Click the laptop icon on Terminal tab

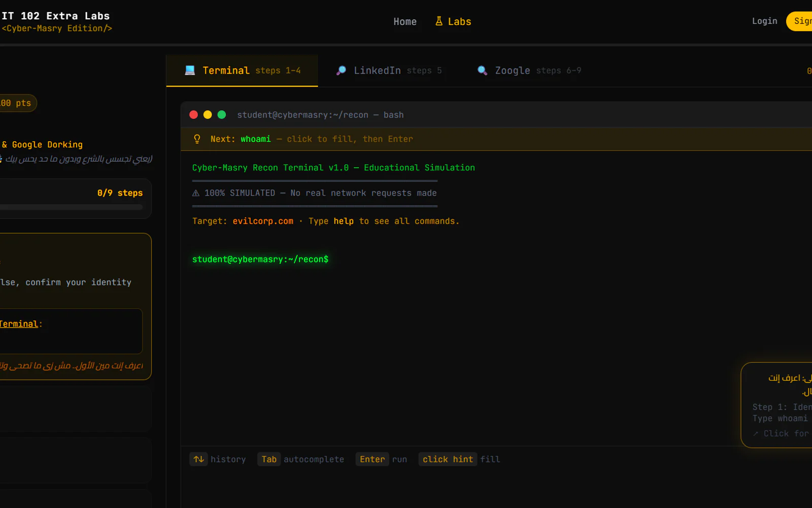tap(190, 71)
